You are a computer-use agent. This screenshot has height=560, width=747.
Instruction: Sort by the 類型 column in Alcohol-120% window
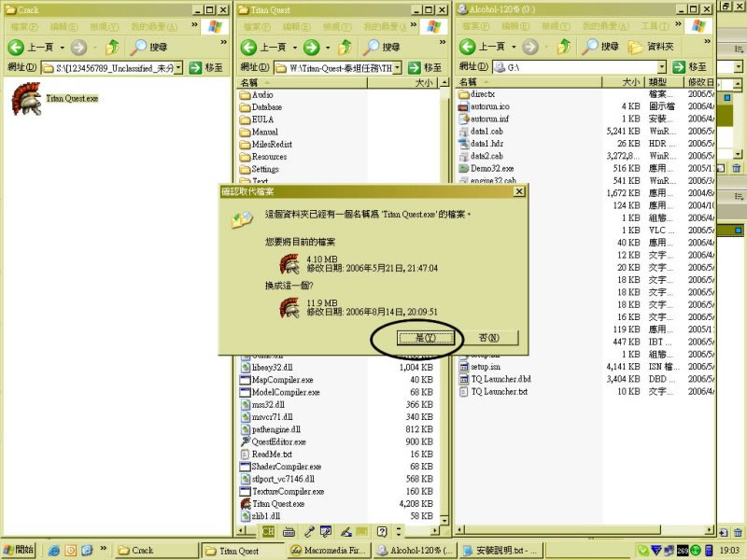coord(663,82)
